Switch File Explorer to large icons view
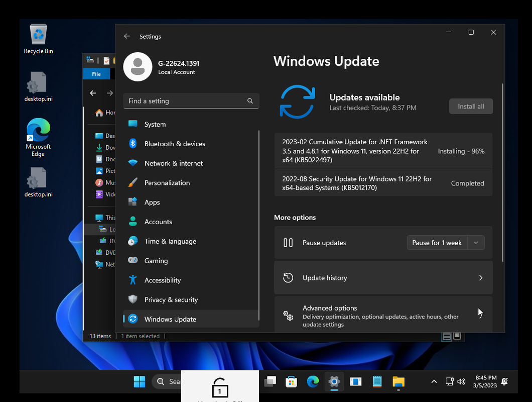 [x=457, y=336]
